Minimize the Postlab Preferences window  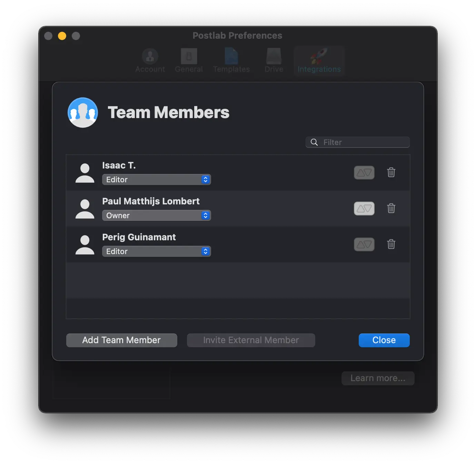tap(62, 36)
